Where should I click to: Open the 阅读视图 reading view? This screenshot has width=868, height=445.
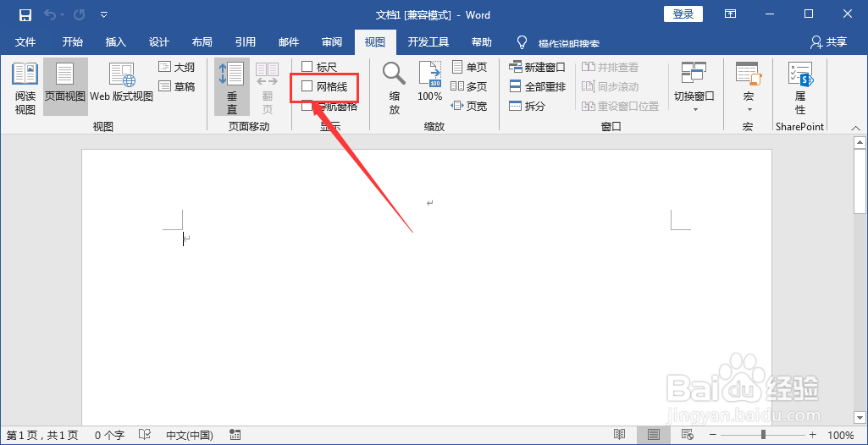(25, 88)
